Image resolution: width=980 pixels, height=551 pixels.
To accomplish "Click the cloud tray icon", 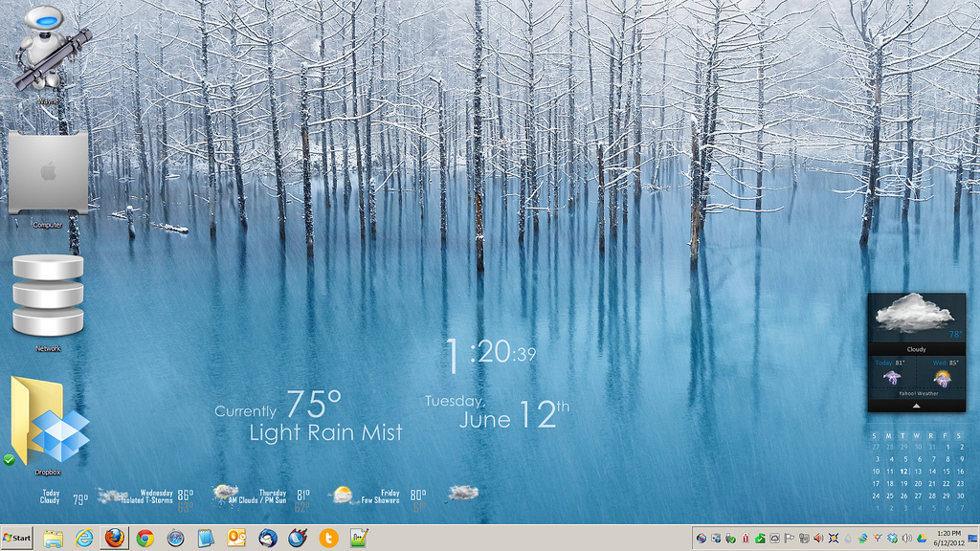I will (x=774, y=539).
